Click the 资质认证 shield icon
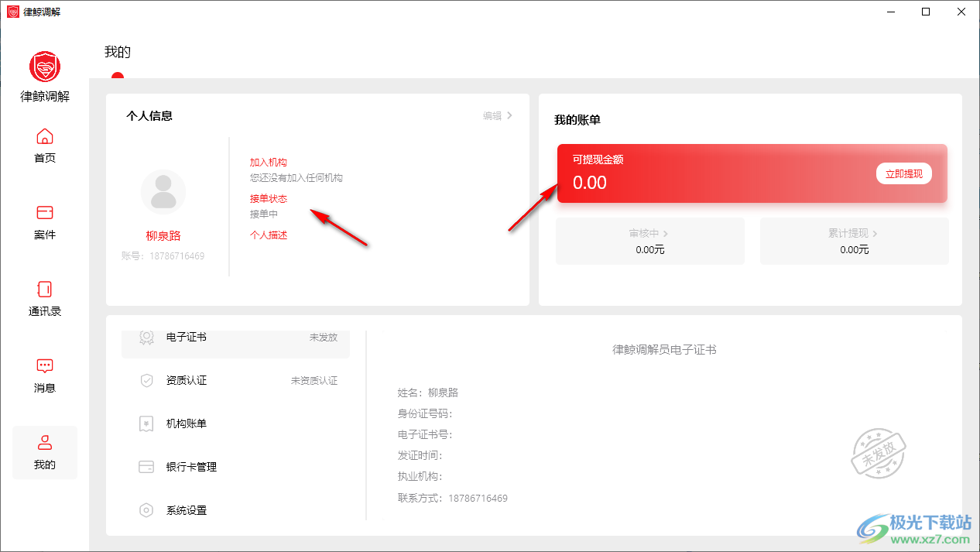 click(x=146, y=381)
